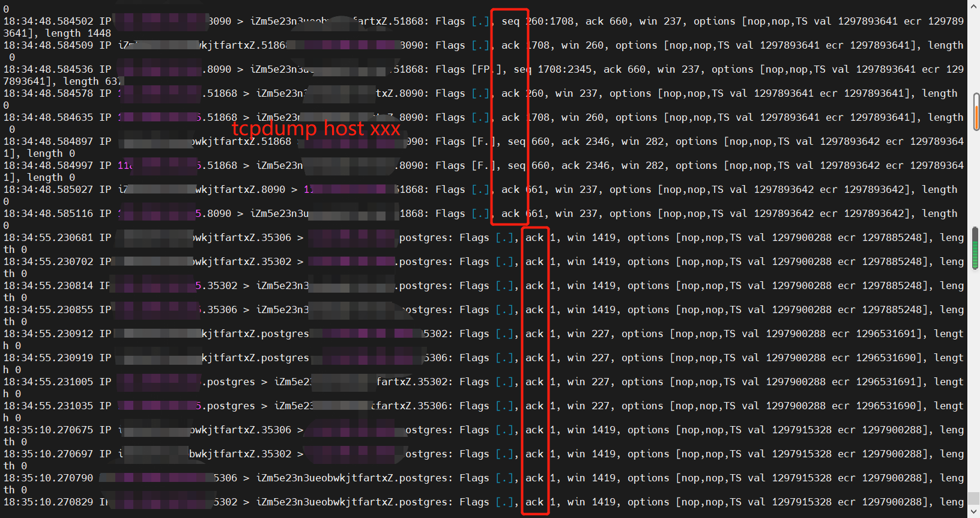Click timestamp 18:34:55.230855
The width and height of the screenshot is (980, 518).
click(x=49, y=309)
